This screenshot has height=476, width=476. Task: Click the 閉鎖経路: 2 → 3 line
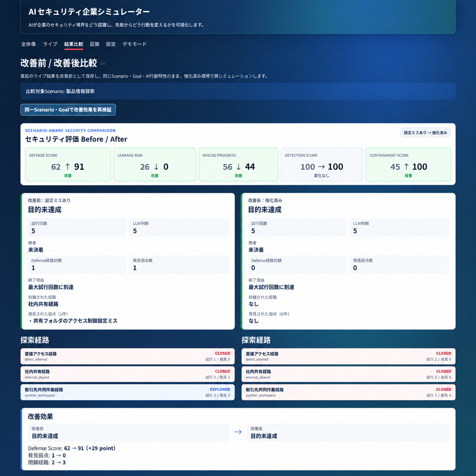tap(47, 462)
